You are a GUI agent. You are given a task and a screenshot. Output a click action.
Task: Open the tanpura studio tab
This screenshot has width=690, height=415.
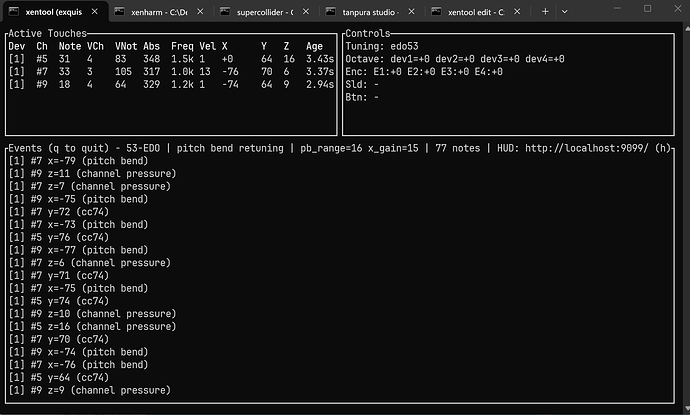click(370, 12)
